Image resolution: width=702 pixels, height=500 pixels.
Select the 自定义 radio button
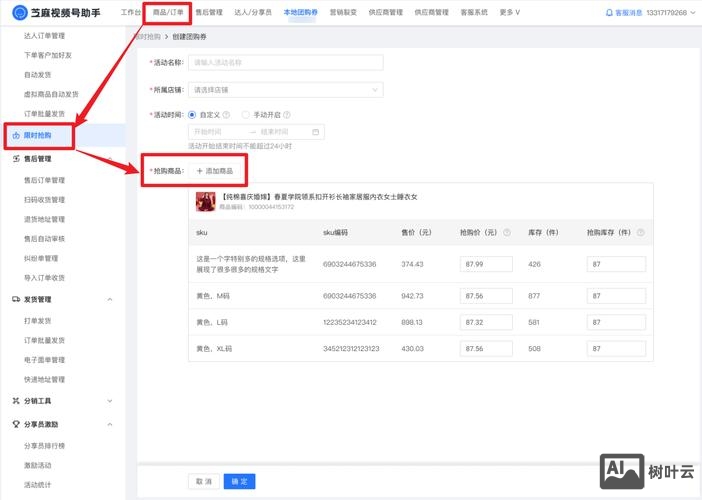pos(192,115)
